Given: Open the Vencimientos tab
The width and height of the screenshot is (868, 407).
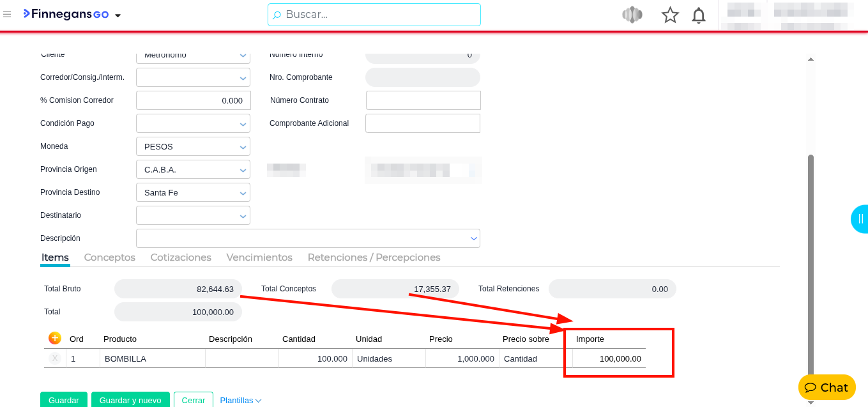Looking at the screenshot, I should pyautogui.click(x=259, y=257).
